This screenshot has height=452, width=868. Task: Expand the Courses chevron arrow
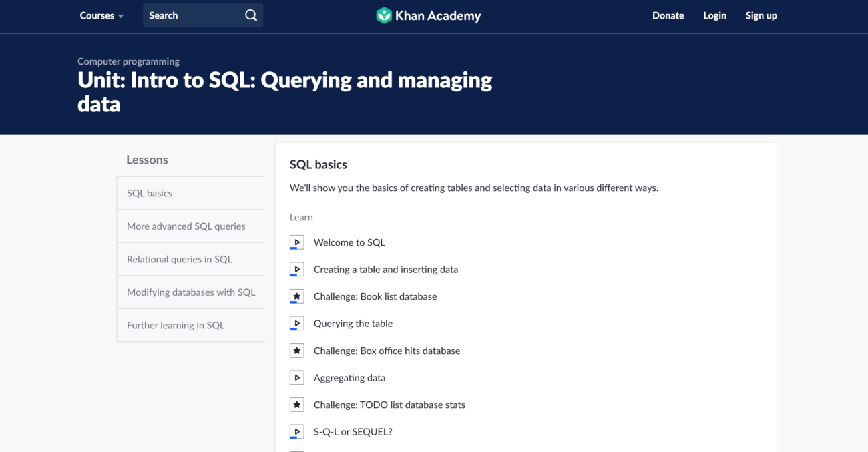[122, 15]
